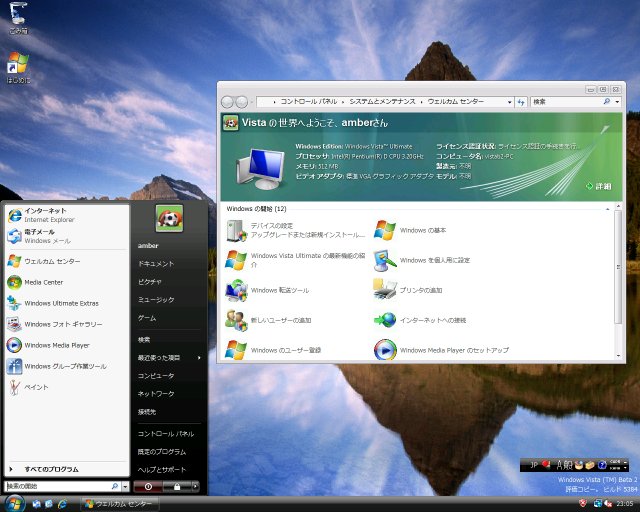The width and height of the screenshot is (640, 512).
Task: Open Windows グループ作業ツール
Action: coord(67,366)
